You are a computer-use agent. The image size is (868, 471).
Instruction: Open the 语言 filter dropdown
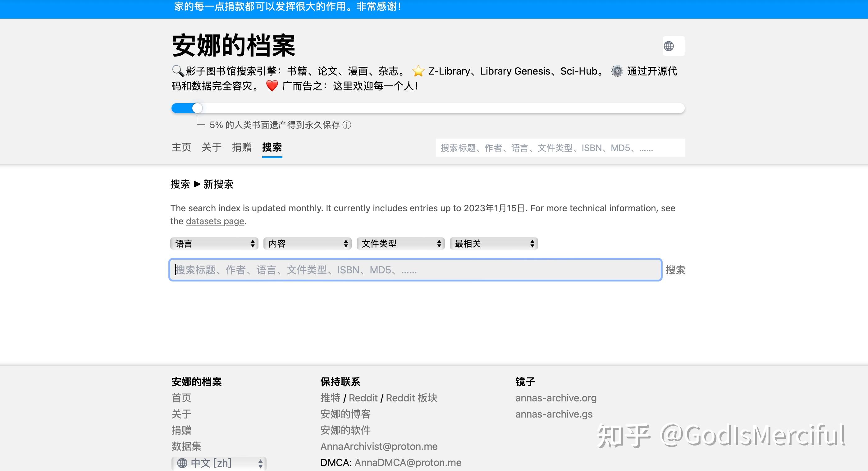[x=214, y=243]
